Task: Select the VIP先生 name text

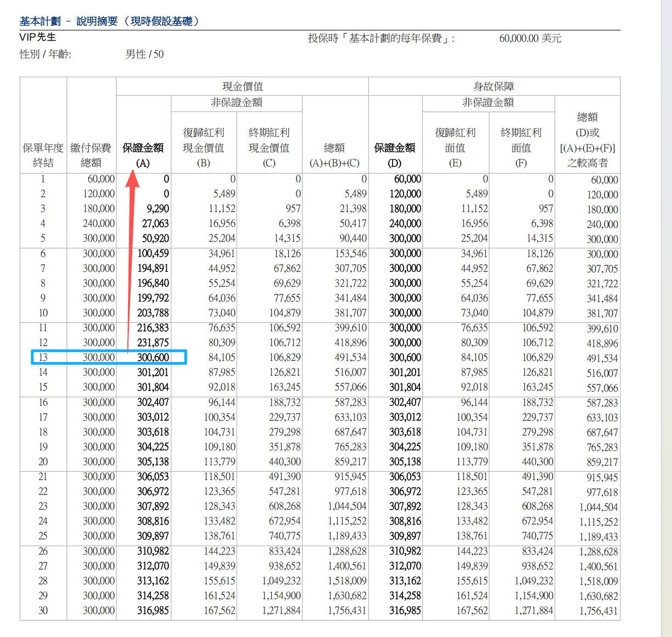Action: click(x=37, y=37)
